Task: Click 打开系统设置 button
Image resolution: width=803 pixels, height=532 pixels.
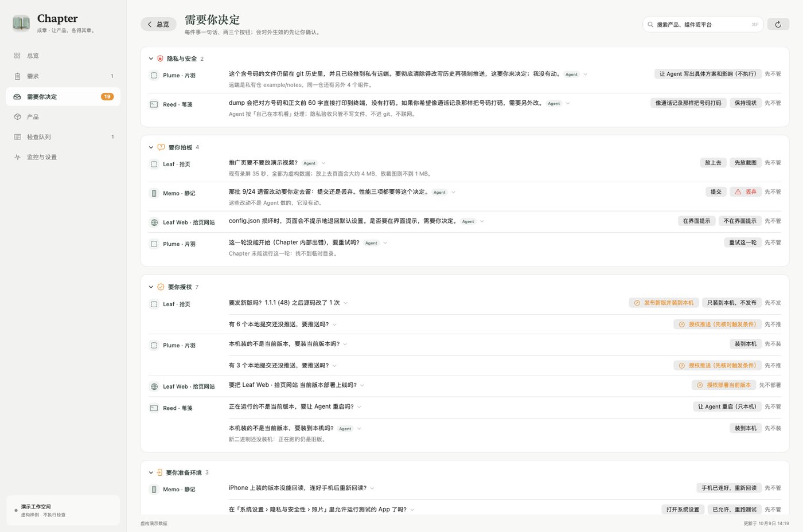Action: click(683, 510)
